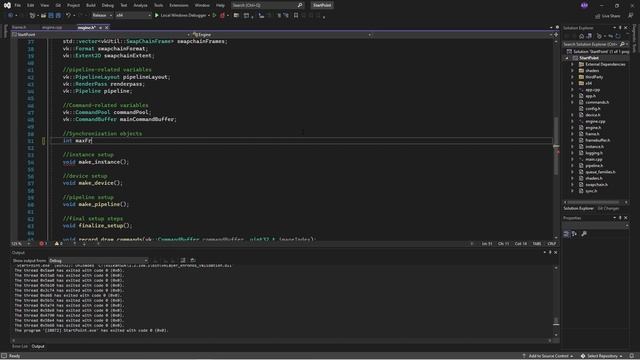Viewport: 640px width, 360px height.
Task: Select swapchain.h in Solution Explorer
Action: (x=596, y=184)
